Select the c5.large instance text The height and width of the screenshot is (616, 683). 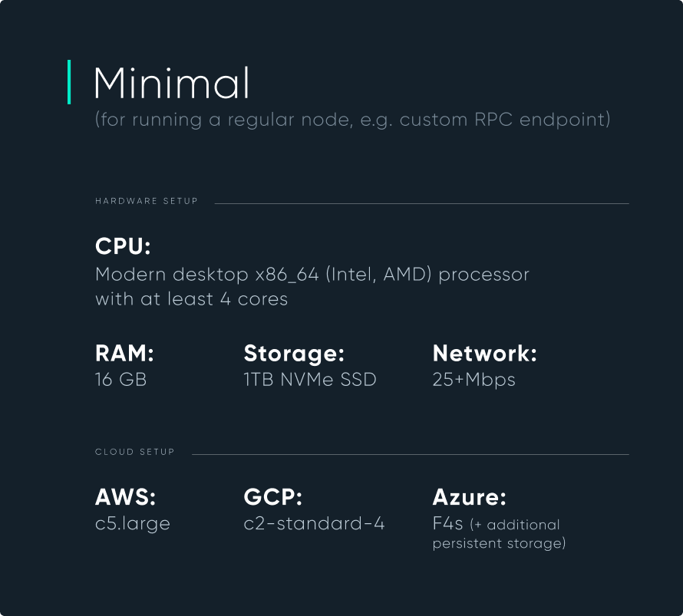[133, 524]
